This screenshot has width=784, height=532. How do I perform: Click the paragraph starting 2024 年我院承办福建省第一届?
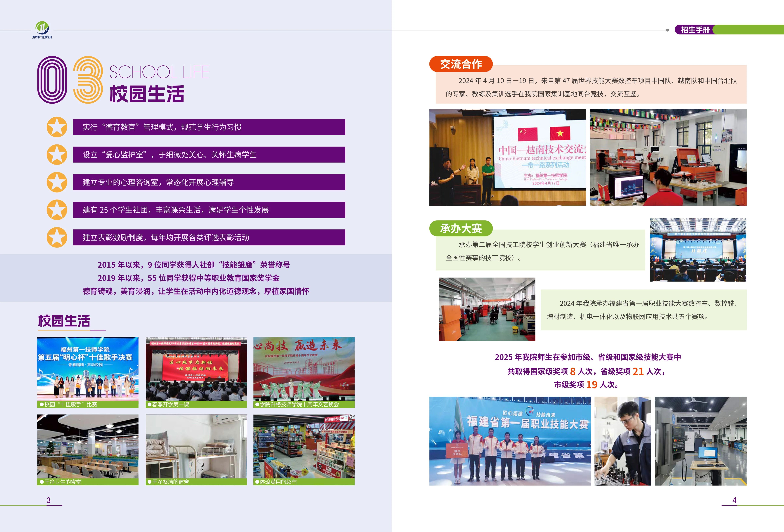tap(643, 310)
